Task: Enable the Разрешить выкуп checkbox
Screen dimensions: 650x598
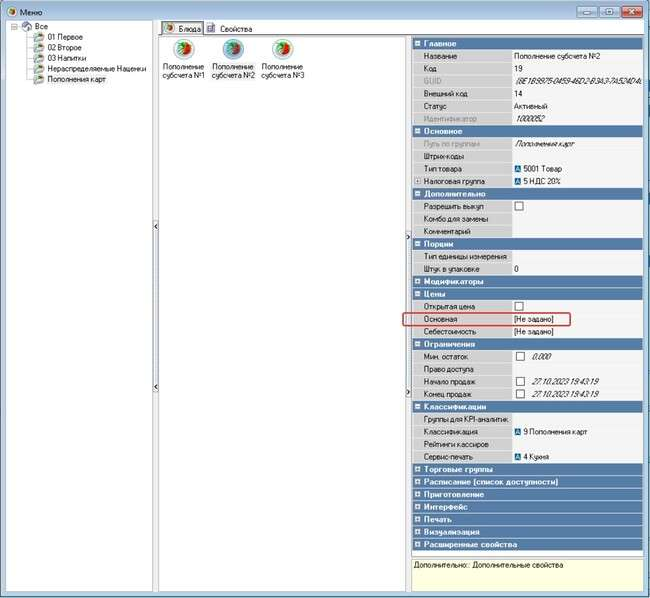Action: 519,206
